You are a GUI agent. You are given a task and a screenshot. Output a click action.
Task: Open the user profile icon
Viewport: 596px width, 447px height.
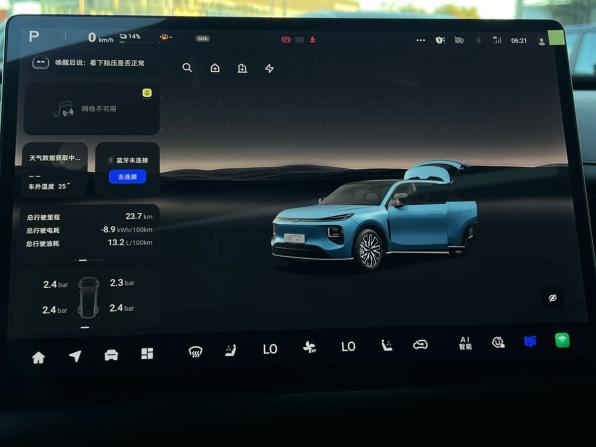click(542, 41)
